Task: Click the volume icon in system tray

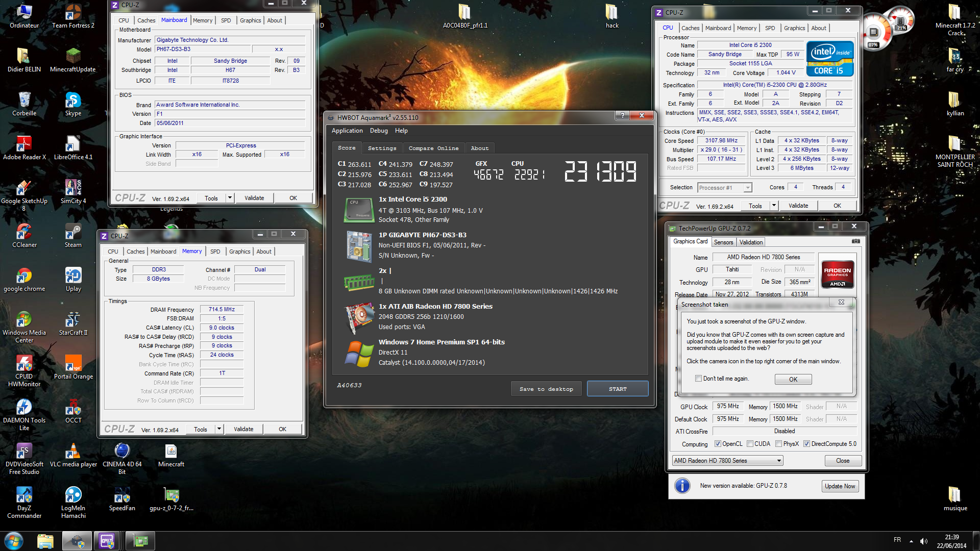Action: (924, 541)
